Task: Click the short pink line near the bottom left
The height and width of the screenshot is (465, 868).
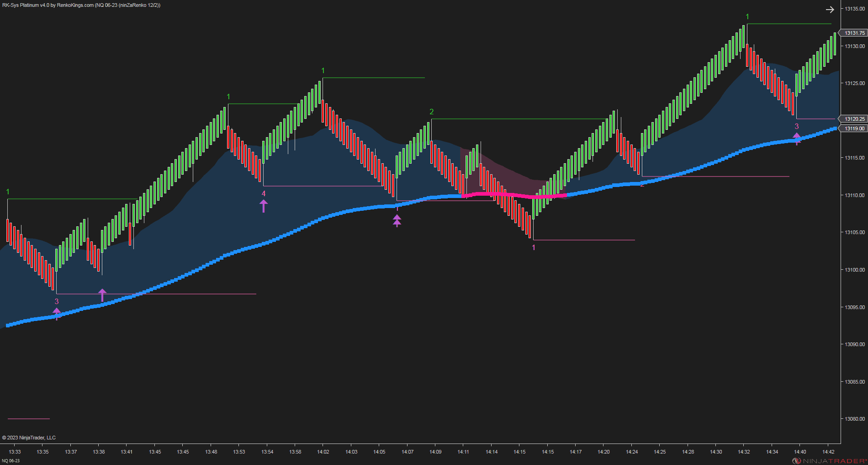Action: (29, 418)
